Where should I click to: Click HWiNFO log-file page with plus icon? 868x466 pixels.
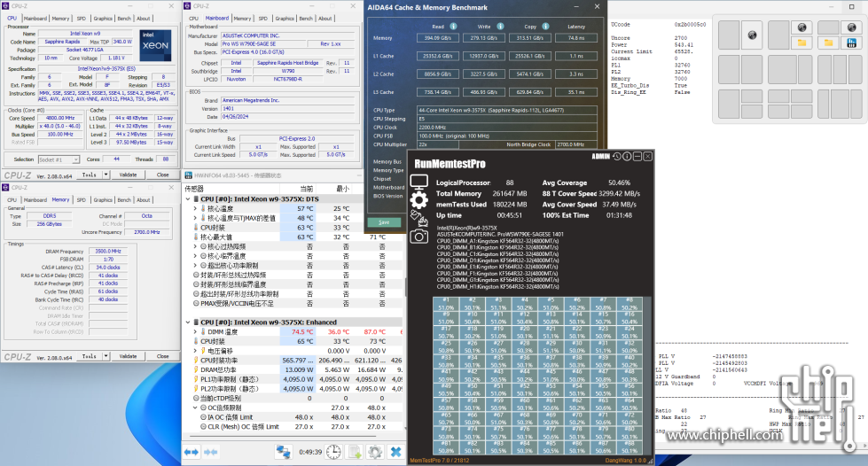coord(355,452)
